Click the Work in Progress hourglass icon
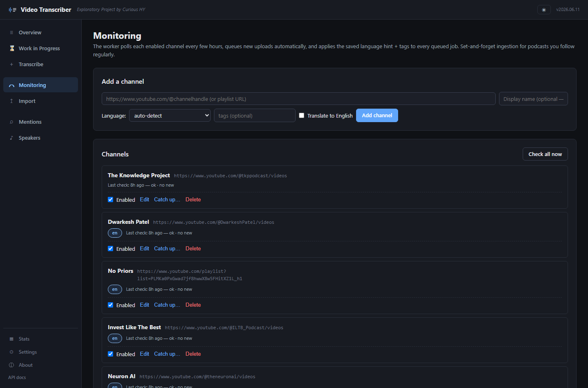Screen dimensions: 588x388 point(12,48)
